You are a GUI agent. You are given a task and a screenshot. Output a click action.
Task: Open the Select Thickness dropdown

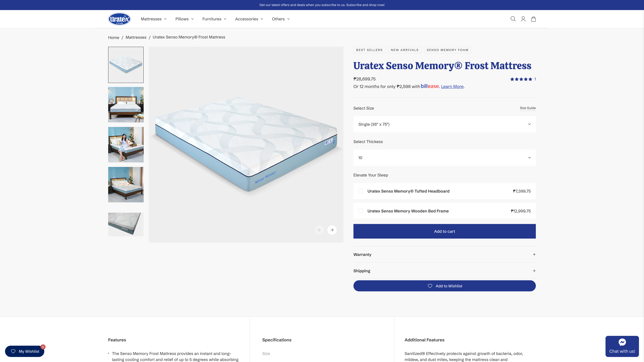[444, 158]
